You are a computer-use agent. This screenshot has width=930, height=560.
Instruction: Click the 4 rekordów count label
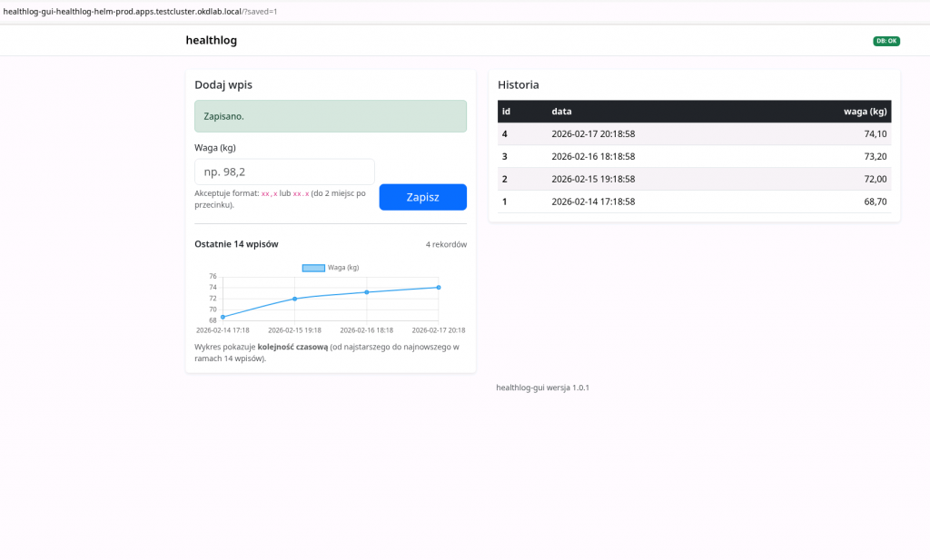[x=446, y=245]
